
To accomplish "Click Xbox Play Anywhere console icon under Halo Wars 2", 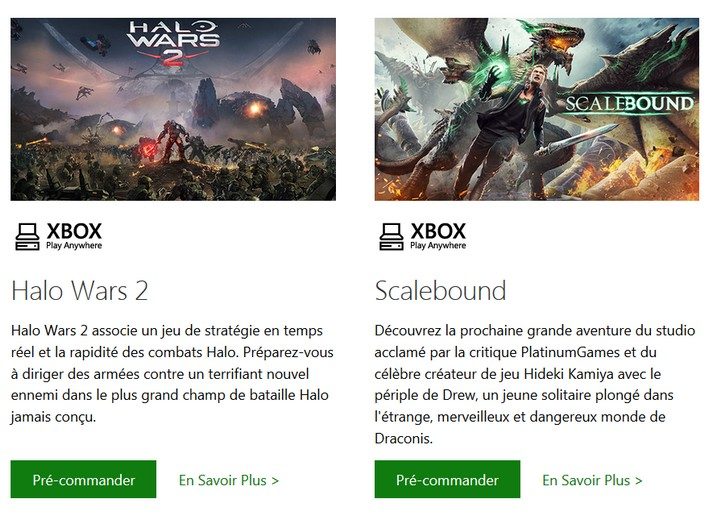I will point(27,237).
